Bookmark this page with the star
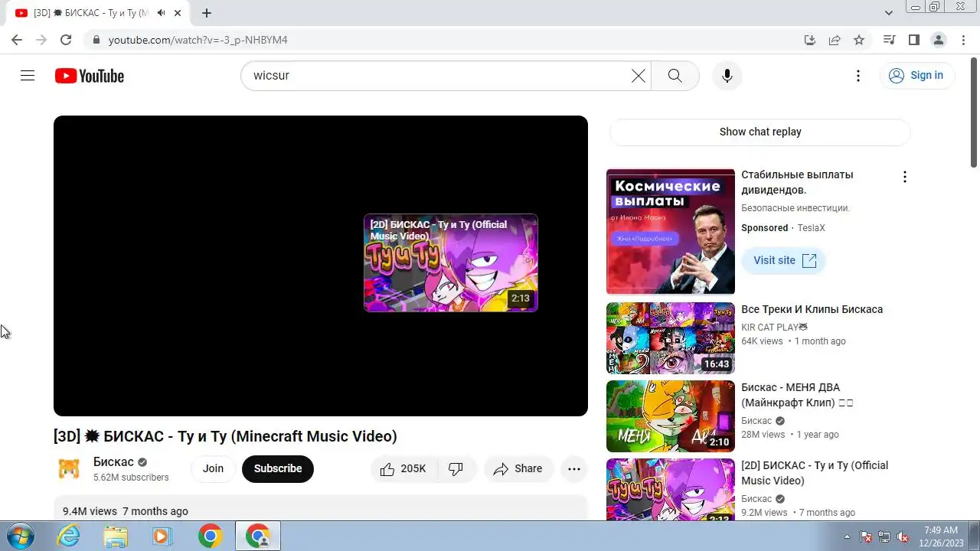 (x=859, y=40)
